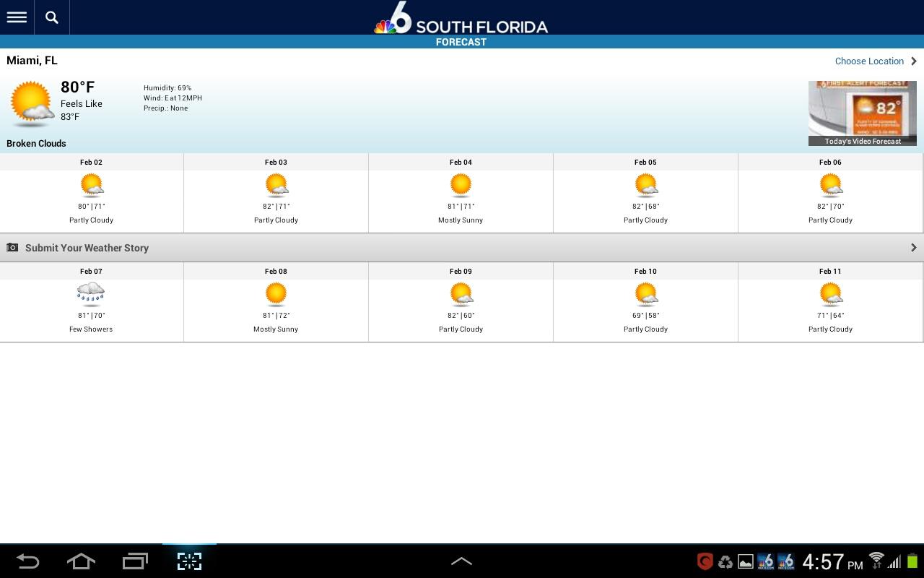
Task: Open the recent apps switcher
Action: (x=135, y=561)
